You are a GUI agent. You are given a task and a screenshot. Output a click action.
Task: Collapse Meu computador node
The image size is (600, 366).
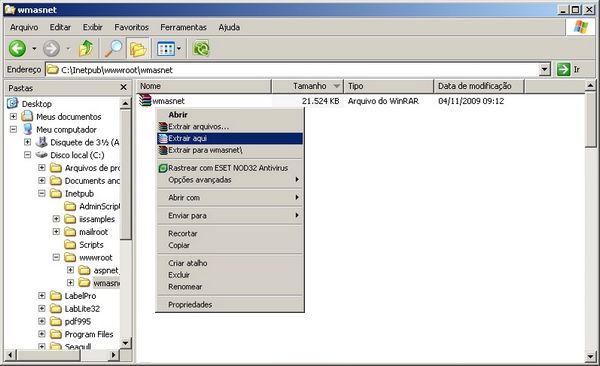13,129
